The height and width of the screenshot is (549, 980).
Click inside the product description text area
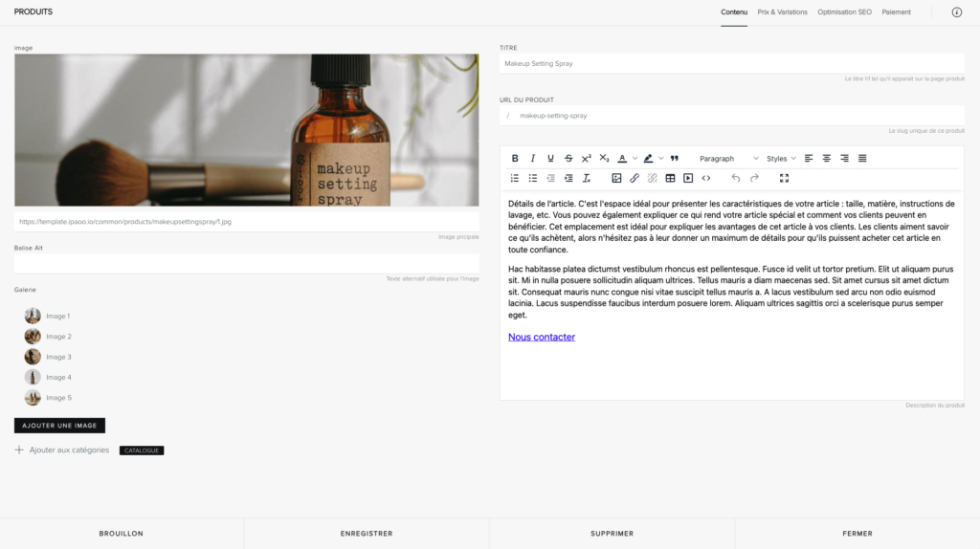pyautogui.click(x=732, y=295)
